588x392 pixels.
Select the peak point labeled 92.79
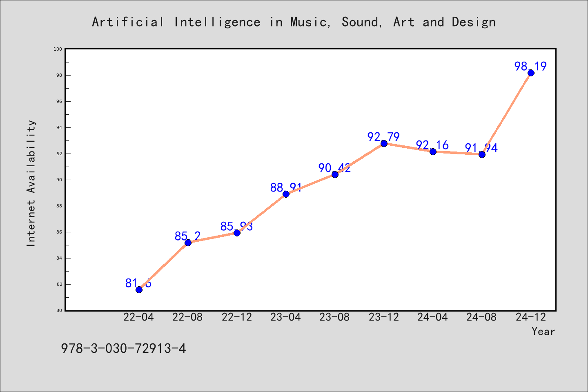coord(384,143)
